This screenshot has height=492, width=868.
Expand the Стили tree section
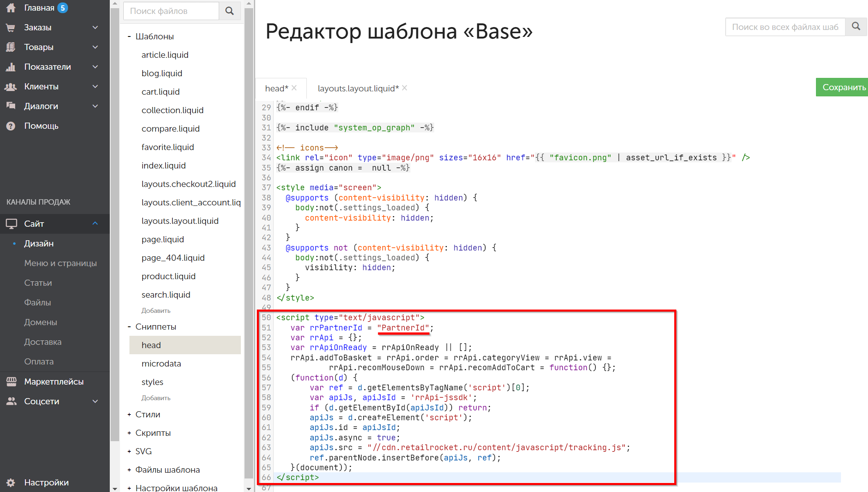pyautogui.click(x=129, y=415)
